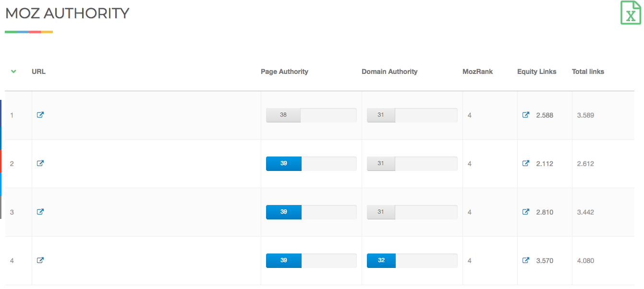Screen dimensions: 644x289
Task: Click row 2 Domain Authority bar showing 31
Action: point(412,164)
